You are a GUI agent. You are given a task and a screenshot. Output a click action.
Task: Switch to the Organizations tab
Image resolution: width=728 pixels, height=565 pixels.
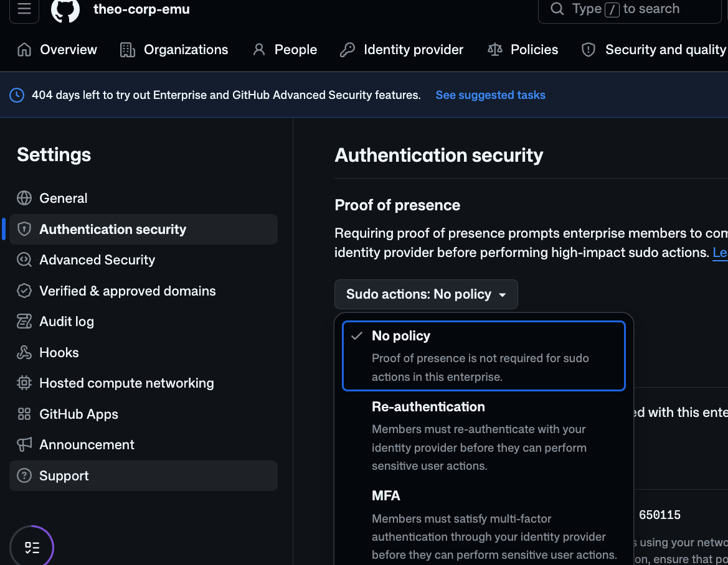(x=174, y=50)
